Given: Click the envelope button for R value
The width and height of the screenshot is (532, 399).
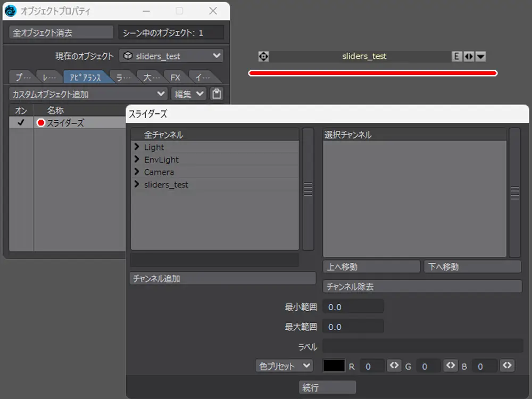Looking at the screenshot, I should [x=394, y=366].
